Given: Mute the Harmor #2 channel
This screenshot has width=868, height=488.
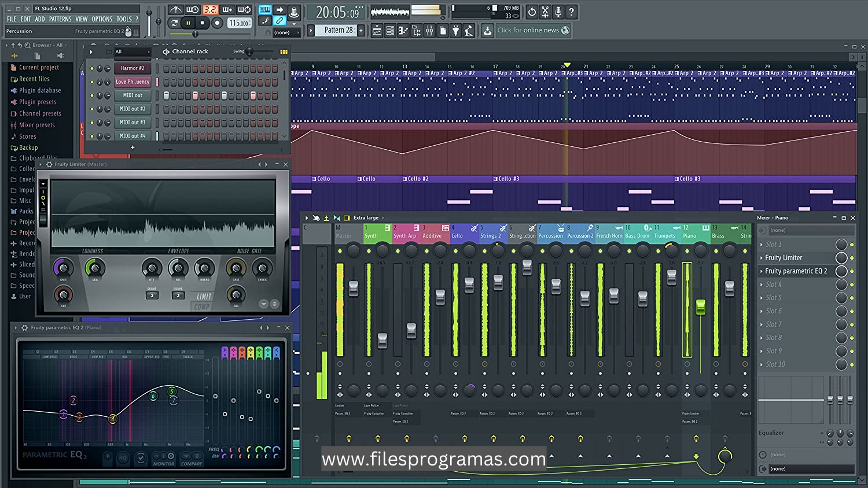Looking at the screenshot, I should [x=91, y=68].
